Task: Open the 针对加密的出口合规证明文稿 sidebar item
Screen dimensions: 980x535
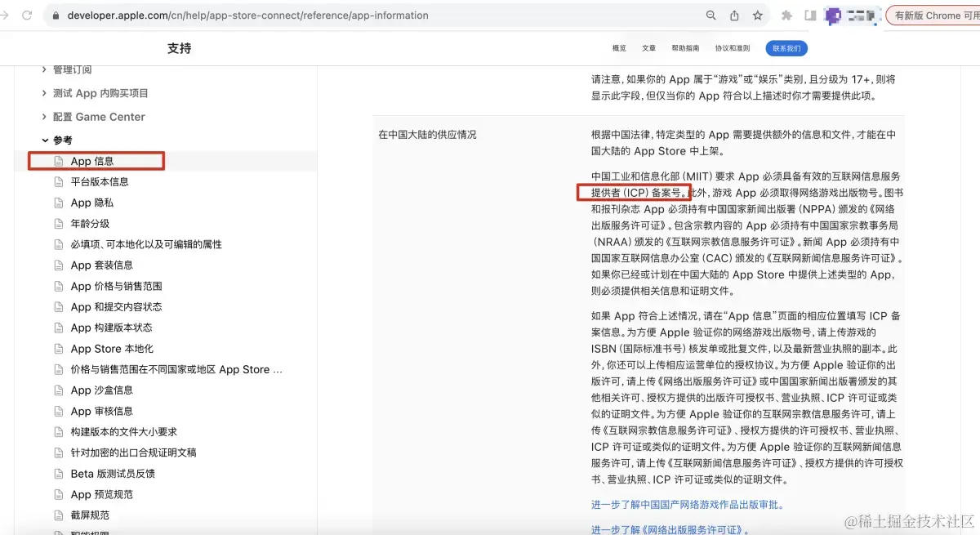Action: (134, 453)
